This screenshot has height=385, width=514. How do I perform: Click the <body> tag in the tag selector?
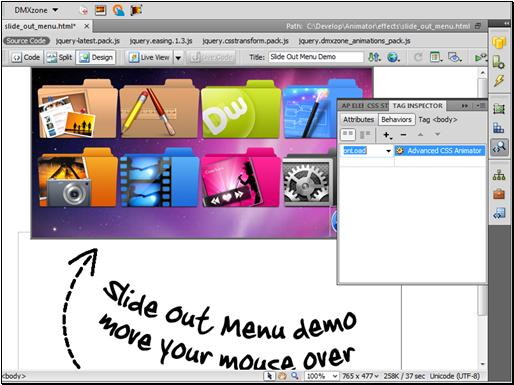coord(14,376)
